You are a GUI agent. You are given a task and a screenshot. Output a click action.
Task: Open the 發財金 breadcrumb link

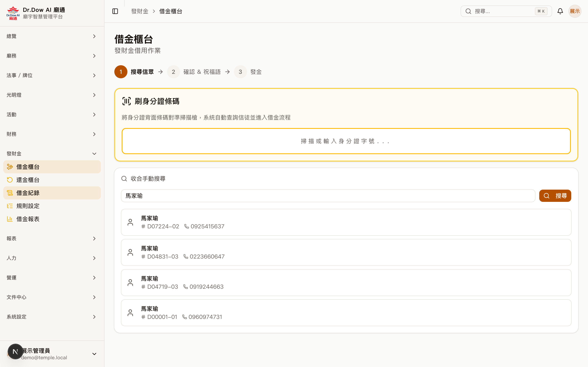140,11
